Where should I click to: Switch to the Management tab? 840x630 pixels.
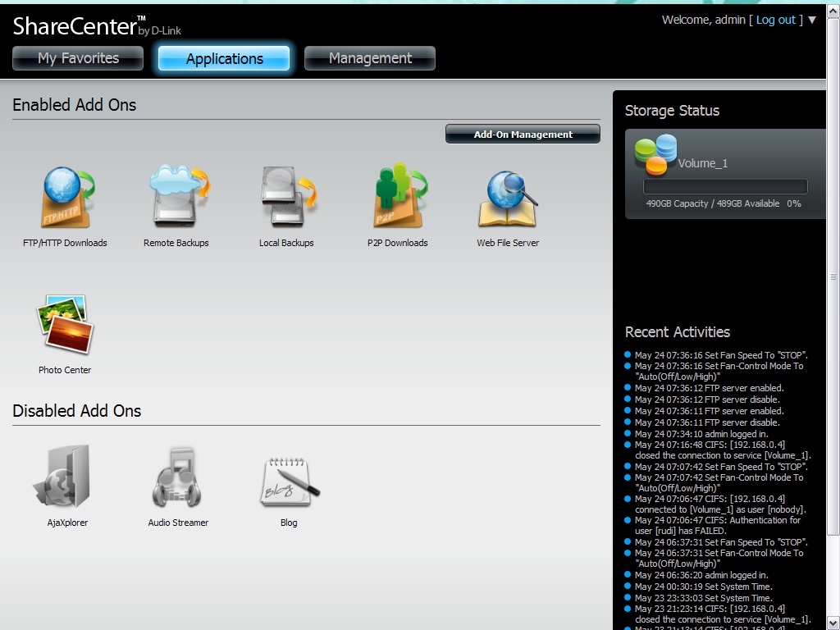tap(370, 58)
